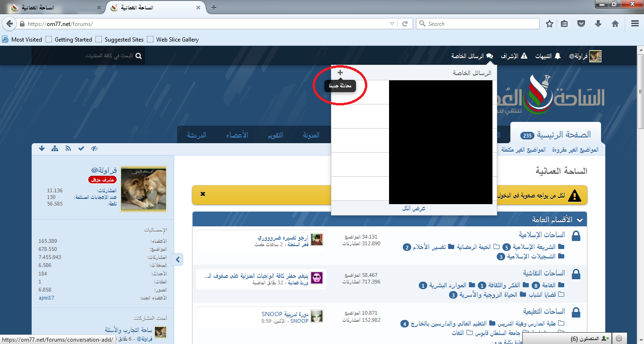Click the RSS feed icon
The width and height of the screenshot is (644, 344).
pyautogui.click(x=68, y=149)
